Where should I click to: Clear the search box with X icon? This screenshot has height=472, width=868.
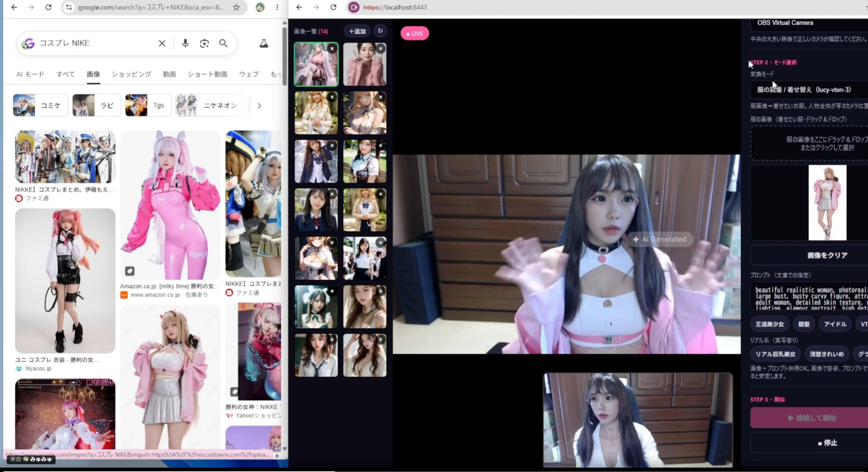[162, 43]
